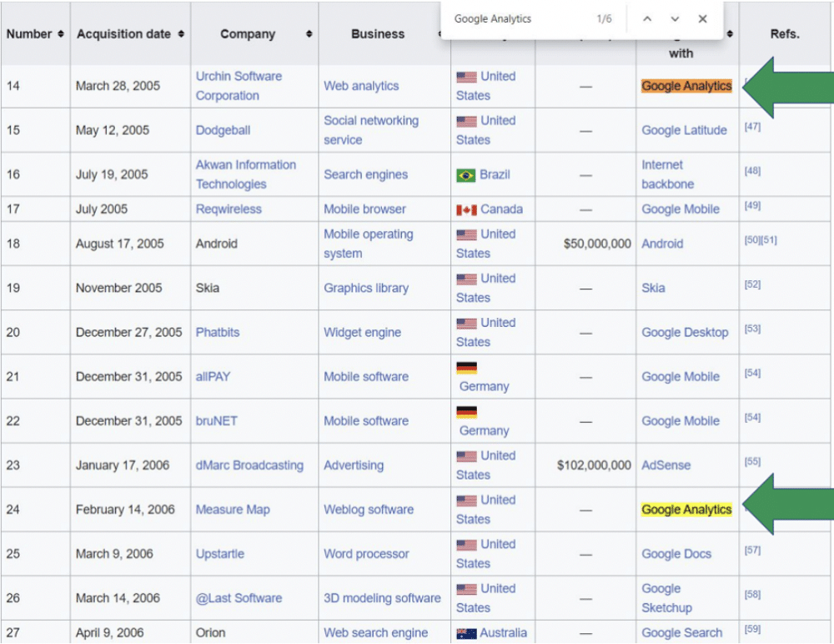The image size is (834, 644).
Task: Click reference link 50 in the Android row
Action: coord(749,239)
